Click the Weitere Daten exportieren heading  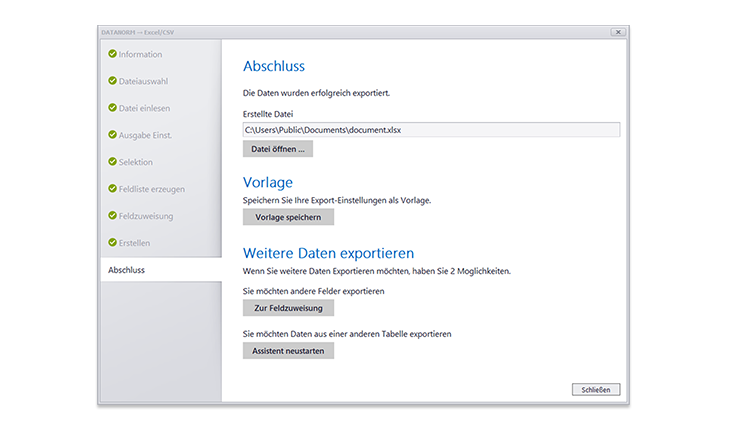pyautogui.click(x=328, y=253)
